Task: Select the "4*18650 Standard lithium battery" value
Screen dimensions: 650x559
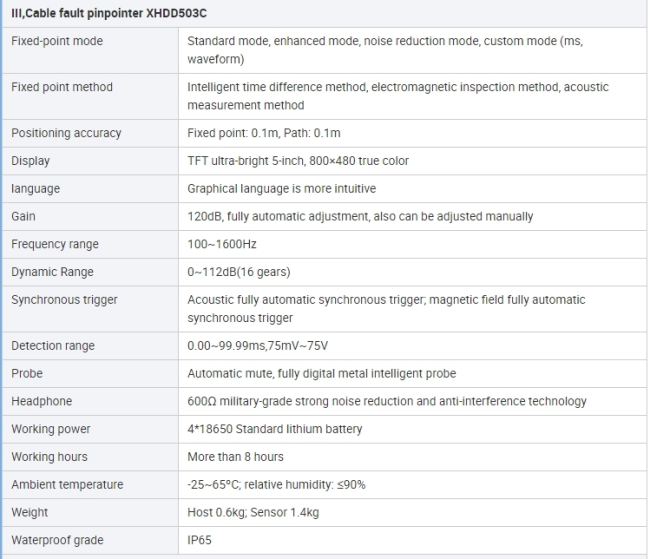Action: tap(275, 429)
